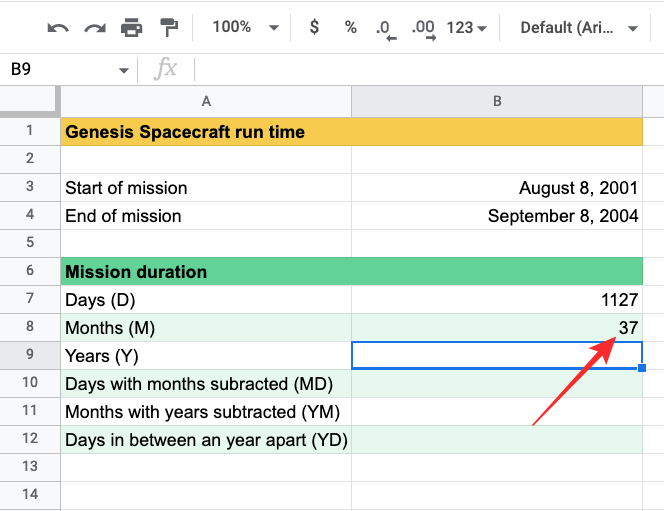Click the Redo arrow icon
664x511 pixels.
95,28
